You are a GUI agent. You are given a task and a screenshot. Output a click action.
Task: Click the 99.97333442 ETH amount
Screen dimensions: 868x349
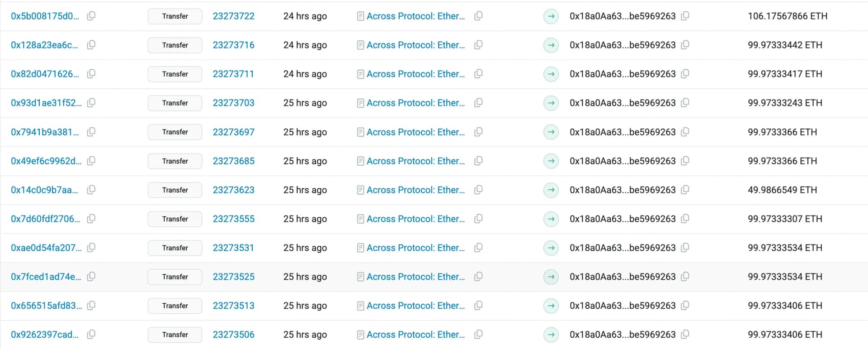point(785,45)
